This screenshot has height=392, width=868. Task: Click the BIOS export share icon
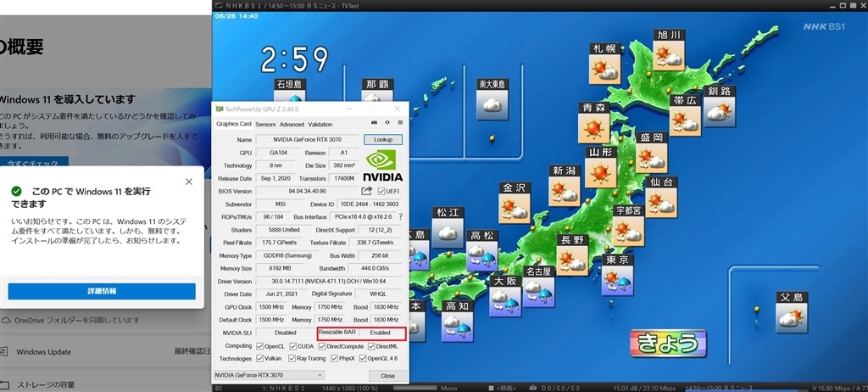tap(366, 191)
